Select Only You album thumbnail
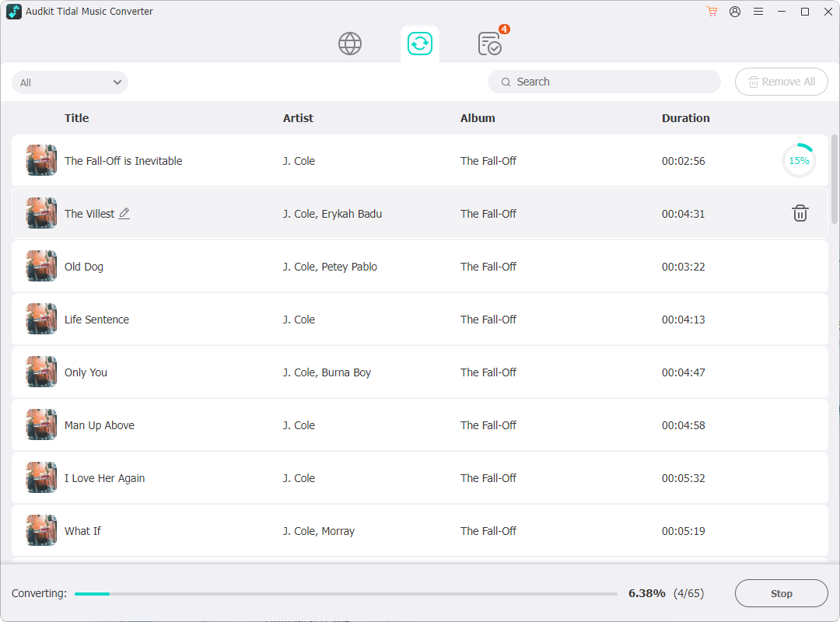Screen dimensions: 840x622 pyautogui.click(x=41, y=372)
